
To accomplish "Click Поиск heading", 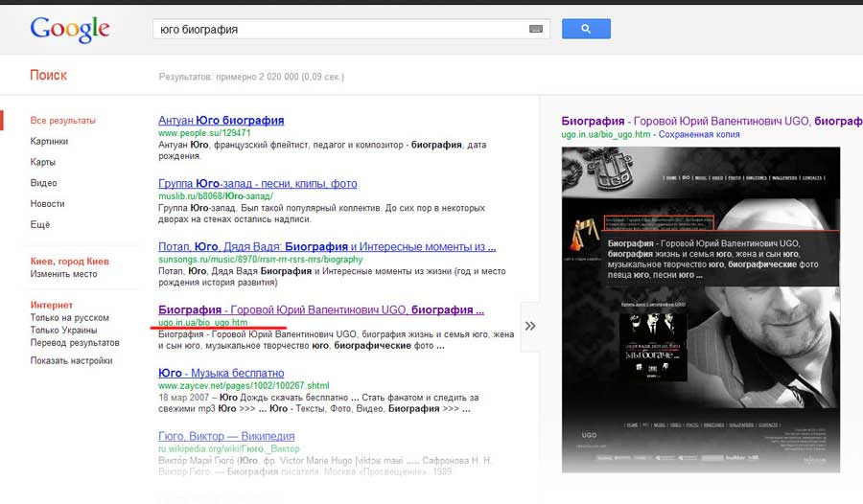I will coord(49,76).
